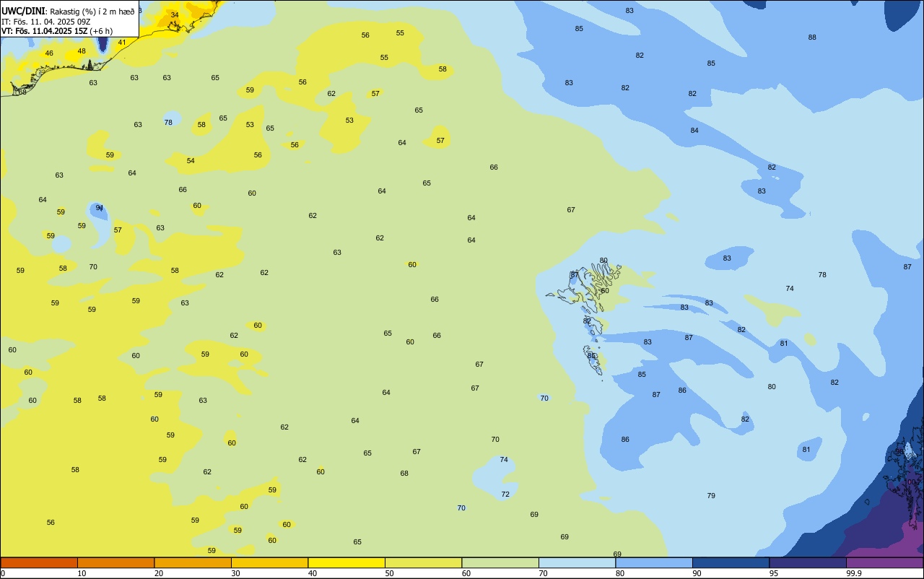Click the map title 'UWC/DINI: Rakastig (%)'

[x=47, y=12]
